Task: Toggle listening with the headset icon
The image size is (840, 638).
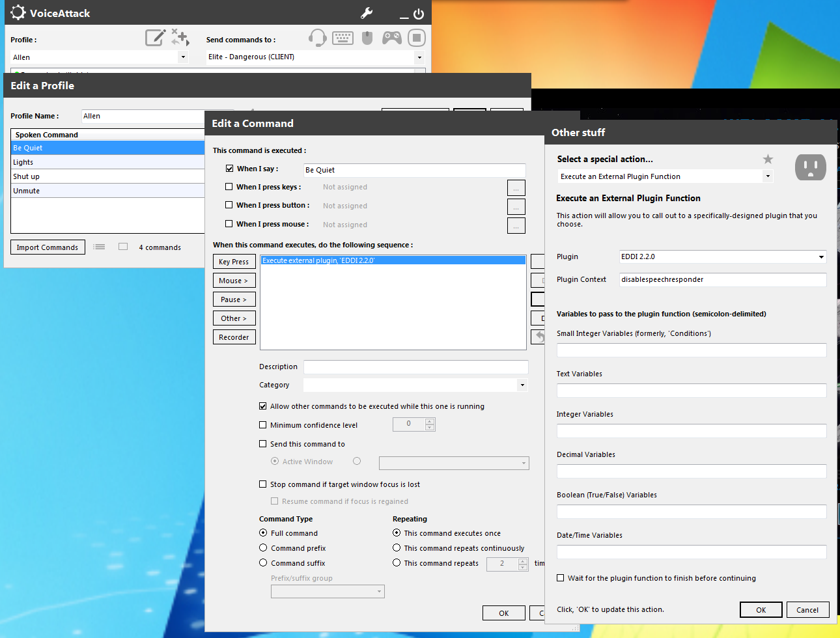Action: pos(317,38)
